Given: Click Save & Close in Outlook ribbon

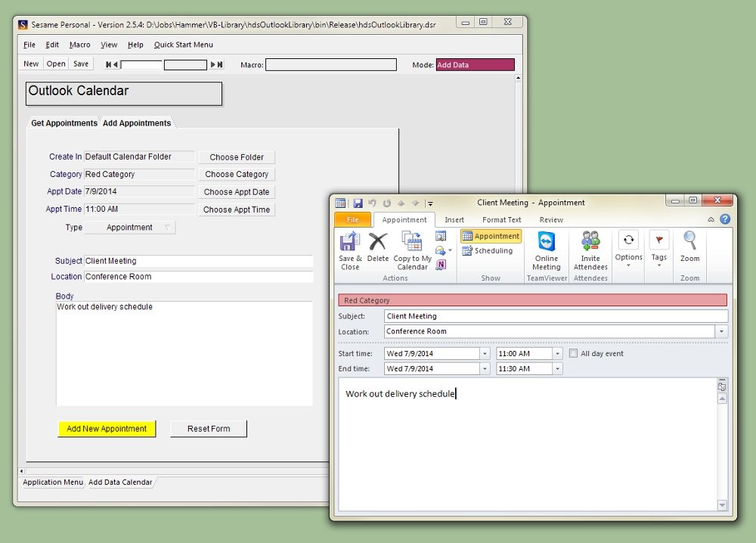Looking at the screenshot, I should click(349, 251).
